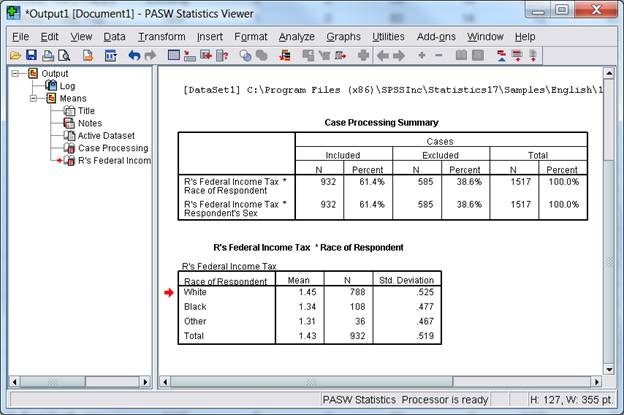This screenshot has height=415, width=624.
Task: Click output pane horizontal scroll-right arrow
Action: 596,382
